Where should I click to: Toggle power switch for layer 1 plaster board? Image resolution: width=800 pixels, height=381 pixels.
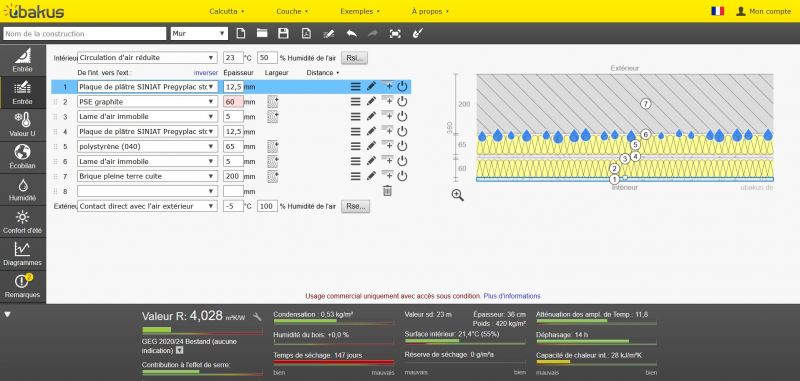coord(402,87)
